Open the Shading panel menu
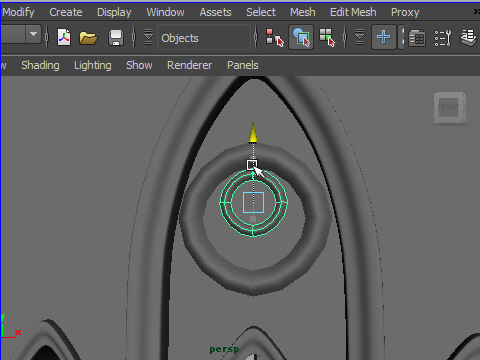The height and width of the screenshot is (360, 480). tap(40, 65)
